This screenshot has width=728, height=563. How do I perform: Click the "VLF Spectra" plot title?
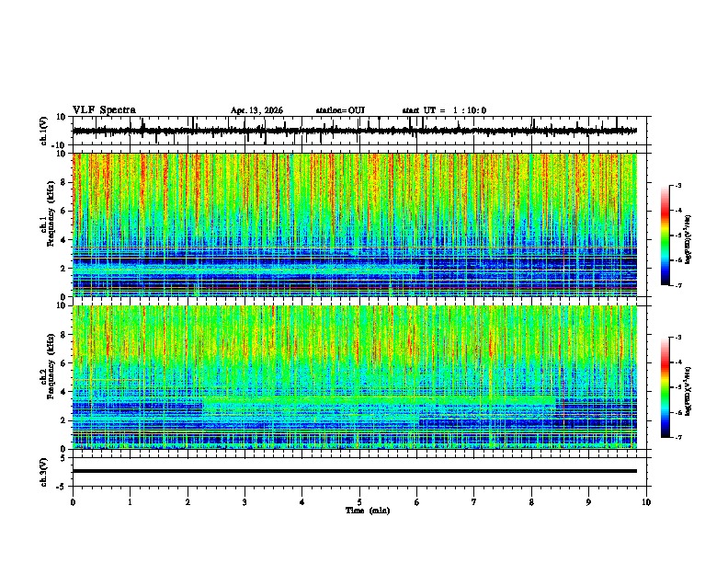104,110
